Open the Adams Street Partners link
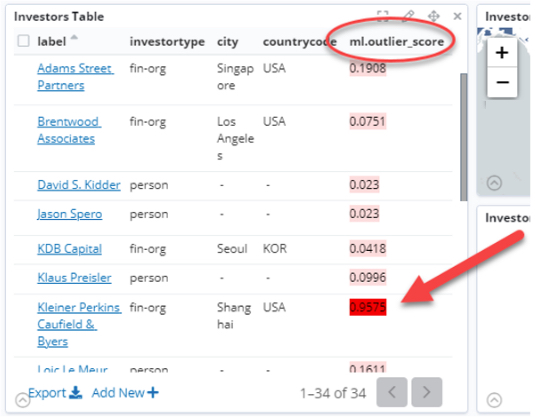The width and height of the screenshot is (536, 419). (x=76, y=77)
